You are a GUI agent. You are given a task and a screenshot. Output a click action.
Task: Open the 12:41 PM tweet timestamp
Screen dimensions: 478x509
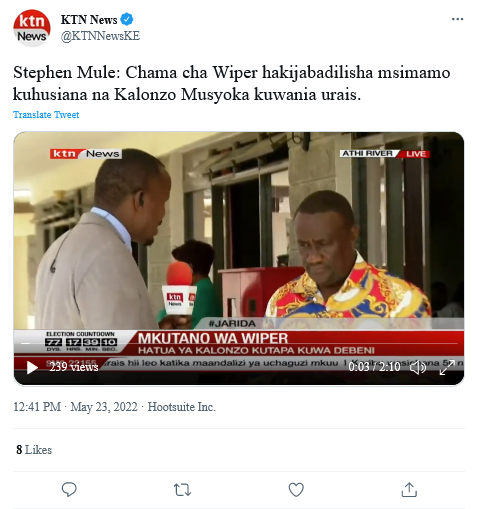(x=37, y=407)
